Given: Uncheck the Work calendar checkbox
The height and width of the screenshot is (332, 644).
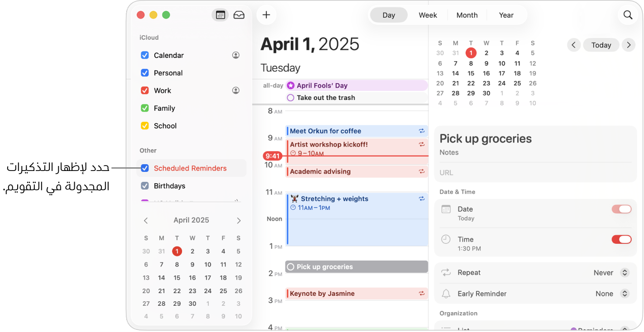Looking at the screenshot, I should (145, 90).
